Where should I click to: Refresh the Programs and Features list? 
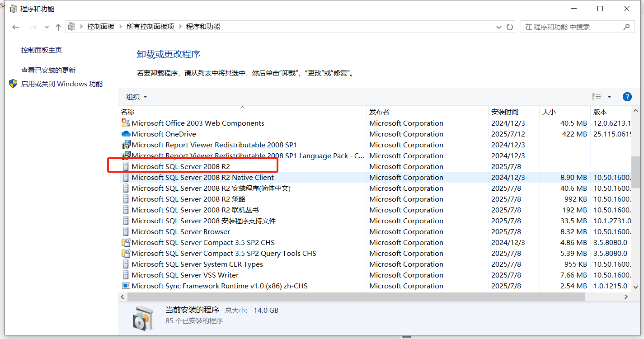coord(510,27)
